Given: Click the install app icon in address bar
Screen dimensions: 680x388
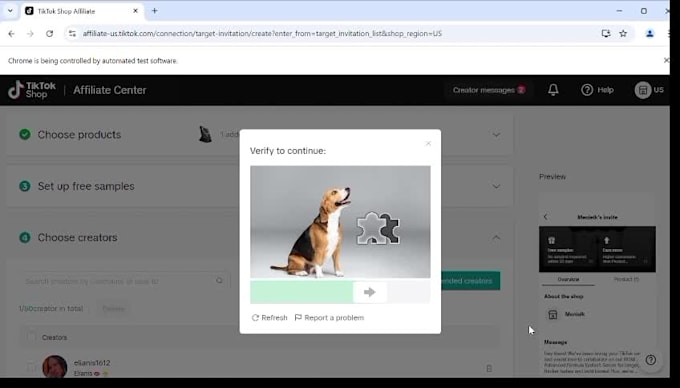Looking at the screenshot, I should pyautogui.click(x=606, y=33).
